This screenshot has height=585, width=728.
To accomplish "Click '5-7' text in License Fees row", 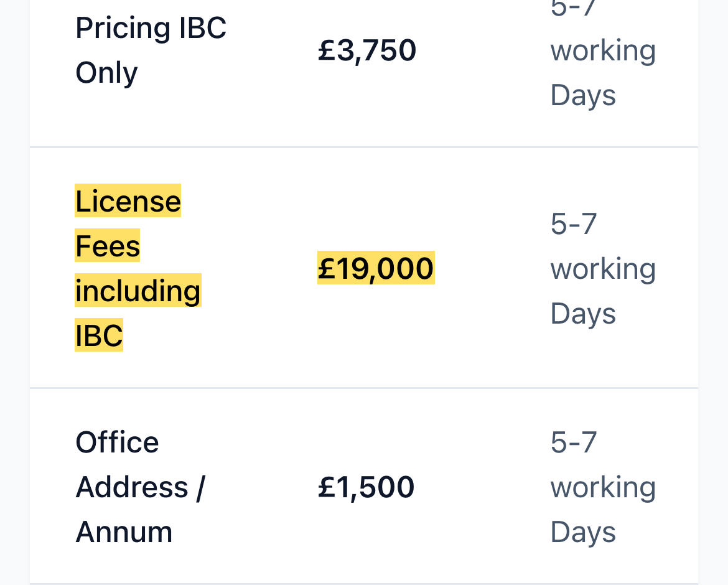I will (574, 224).
